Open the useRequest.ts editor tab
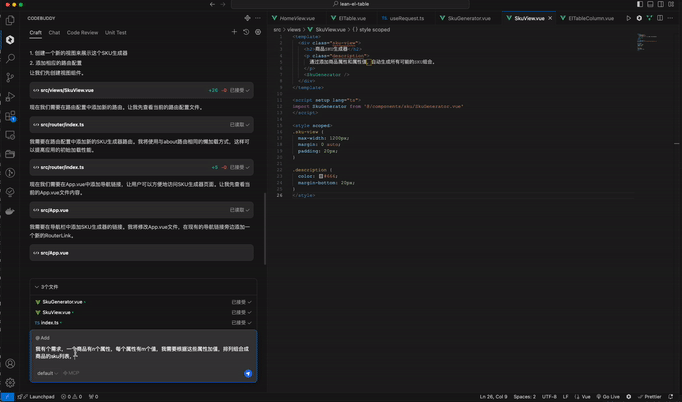 click(407, 18)
